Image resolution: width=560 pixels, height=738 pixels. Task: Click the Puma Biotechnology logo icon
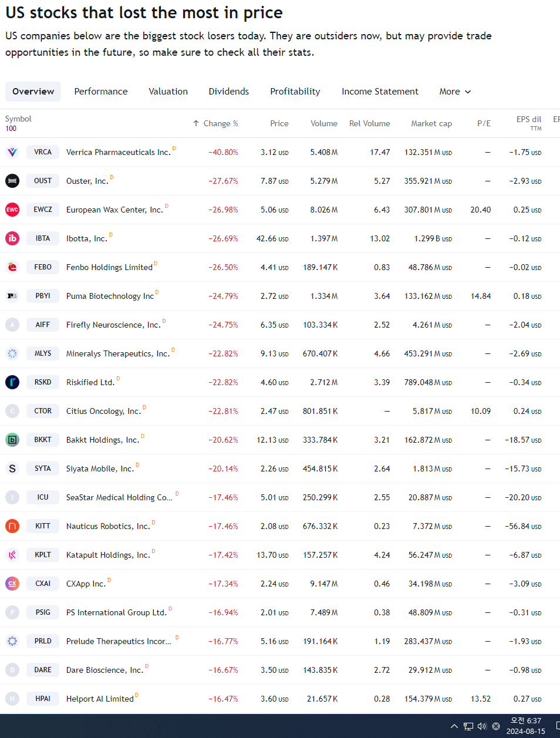click(12, 296)
